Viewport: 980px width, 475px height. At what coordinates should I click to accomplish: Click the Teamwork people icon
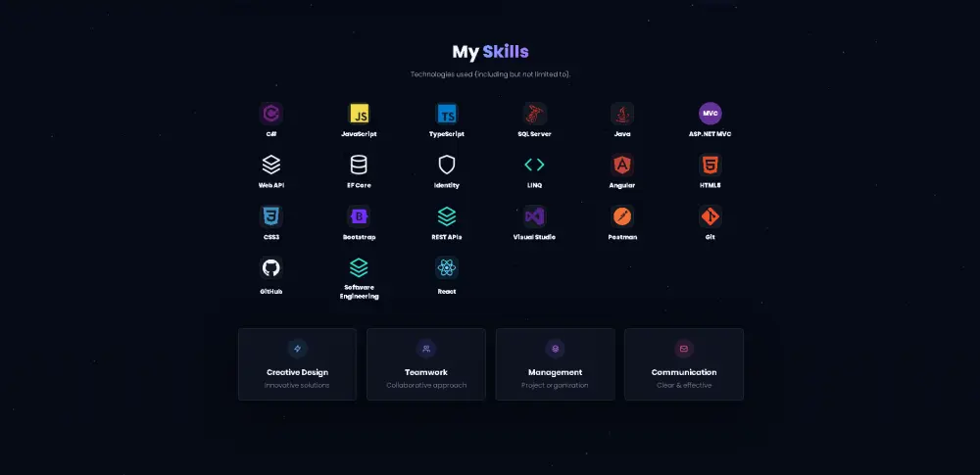tap(426, 349)
